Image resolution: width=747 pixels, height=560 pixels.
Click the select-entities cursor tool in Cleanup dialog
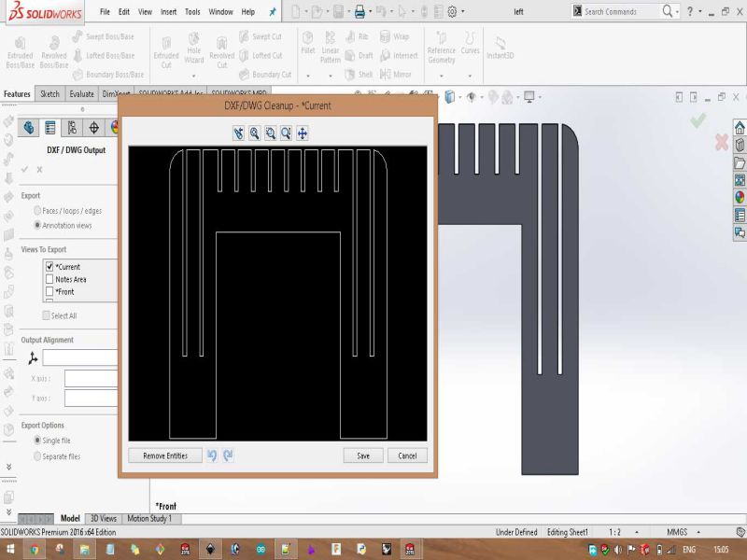[238, 133]
